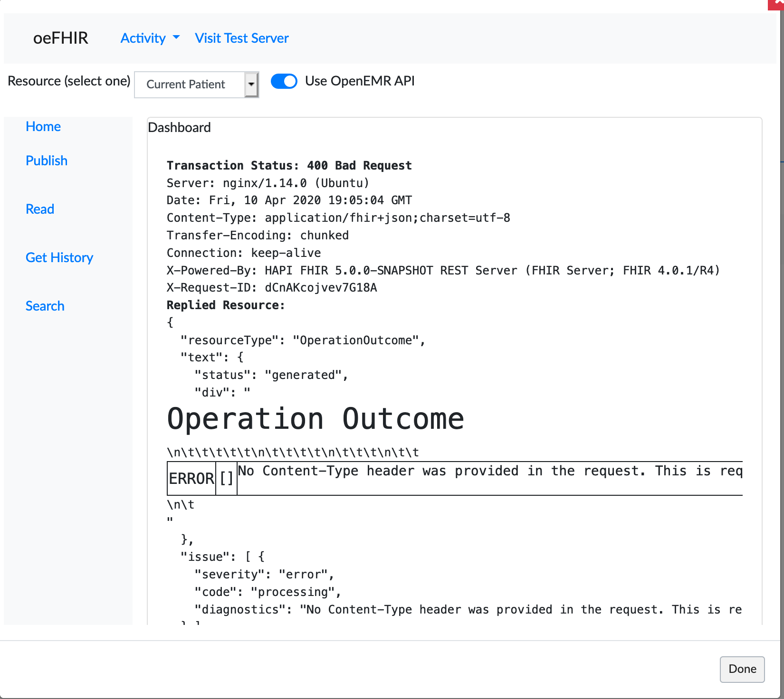The height and width of the screenshot is (699, 784).
Task: Click the ERROR cell in the outcome table
Action: pyautogui.click(x=191, y=478)
